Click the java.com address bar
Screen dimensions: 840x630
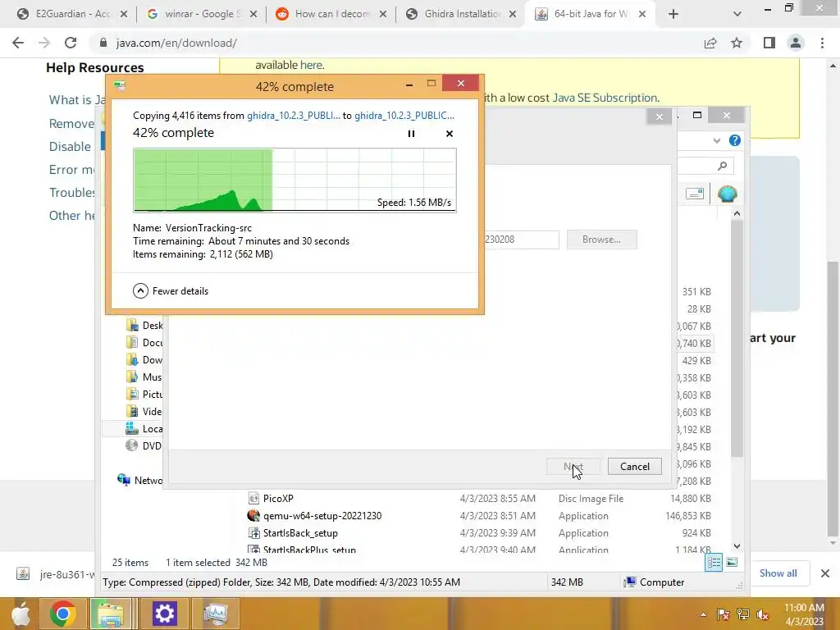[396, 43]
